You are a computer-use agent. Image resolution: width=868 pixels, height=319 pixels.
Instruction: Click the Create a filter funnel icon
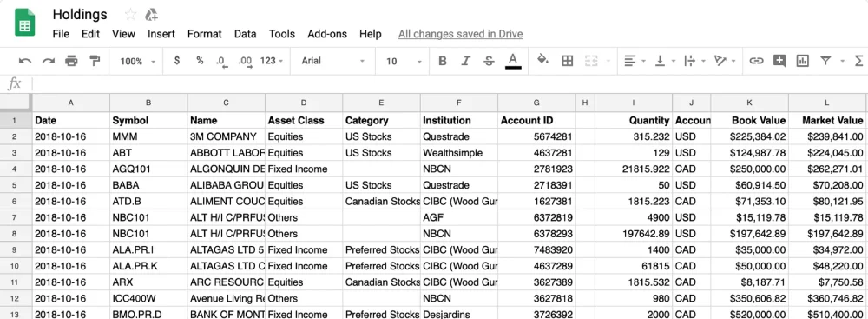(825, 61)
